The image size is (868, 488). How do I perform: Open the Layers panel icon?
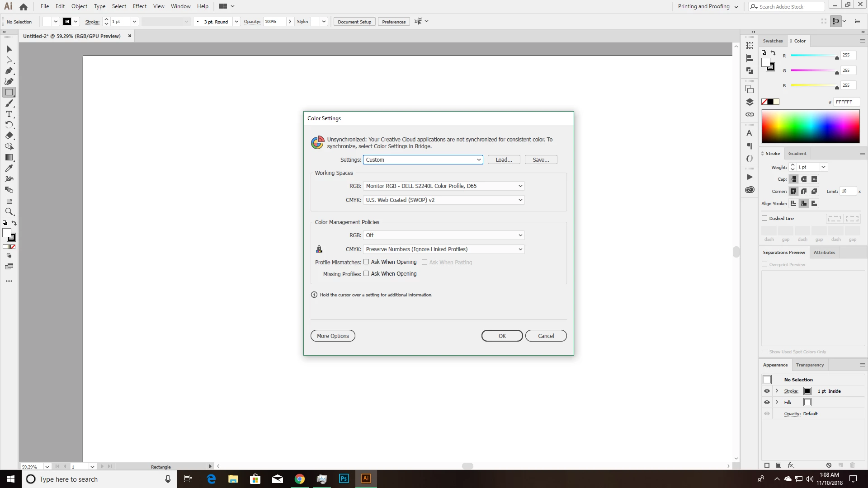[x=750, y=102]
